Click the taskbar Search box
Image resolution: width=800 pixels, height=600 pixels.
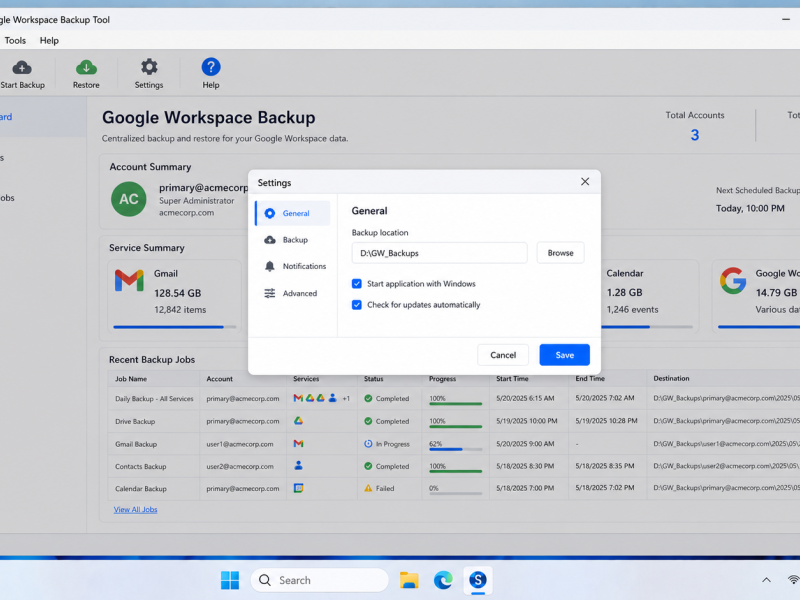[x=319, y=580]
